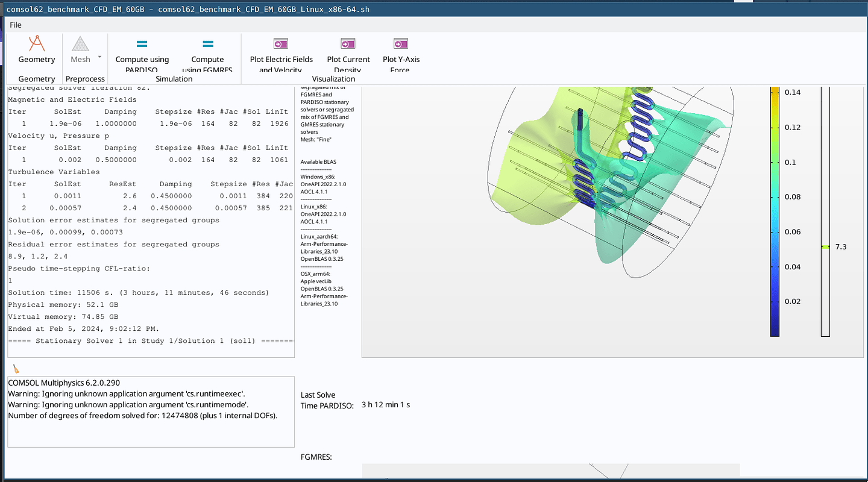This screenshot has width=868, height=482.
Task: Click the gray Mesh triangle icon
Action: tap(80, 43)
